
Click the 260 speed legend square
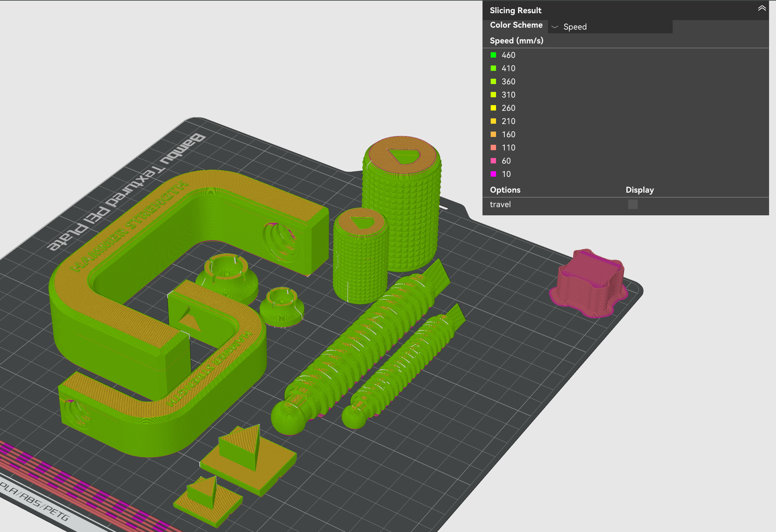tap(494, 108)
